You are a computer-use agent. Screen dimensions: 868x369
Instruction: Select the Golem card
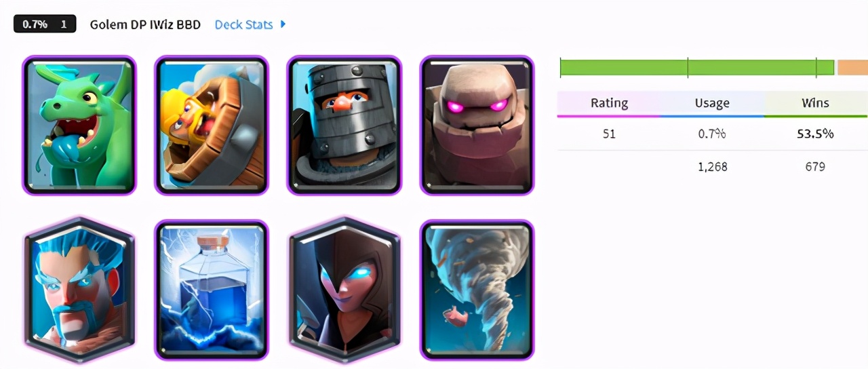tap(477, 125)
